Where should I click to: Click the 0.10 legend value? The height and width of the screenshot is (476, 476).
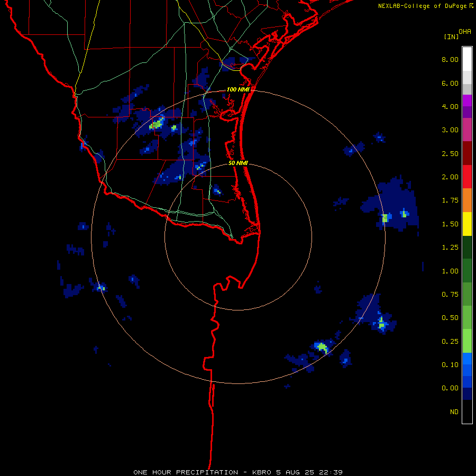[x=450, y=365]
